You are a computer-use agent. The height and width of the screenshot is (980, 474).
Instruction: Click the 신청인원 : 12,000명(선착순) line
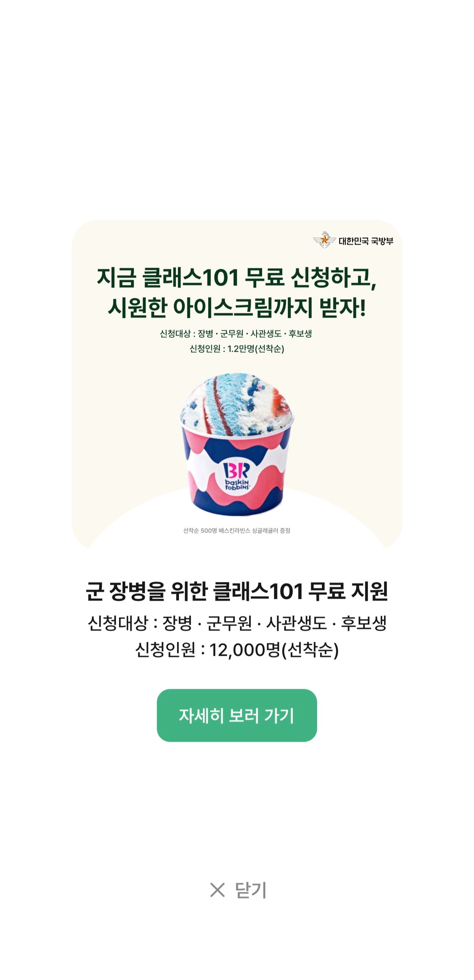237,650
